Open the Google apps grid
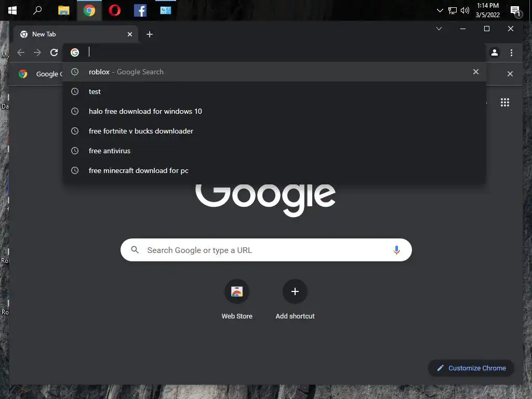Image resolution: width=532 pixels, height=399 pixels. coord(505,102)
